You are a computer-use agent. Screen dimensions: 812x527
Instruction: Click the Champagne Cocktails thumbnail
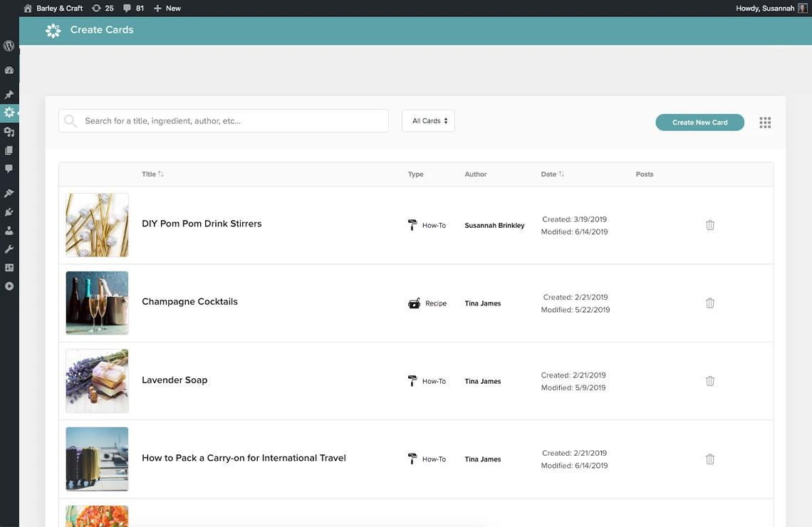[x=97, y=303]
